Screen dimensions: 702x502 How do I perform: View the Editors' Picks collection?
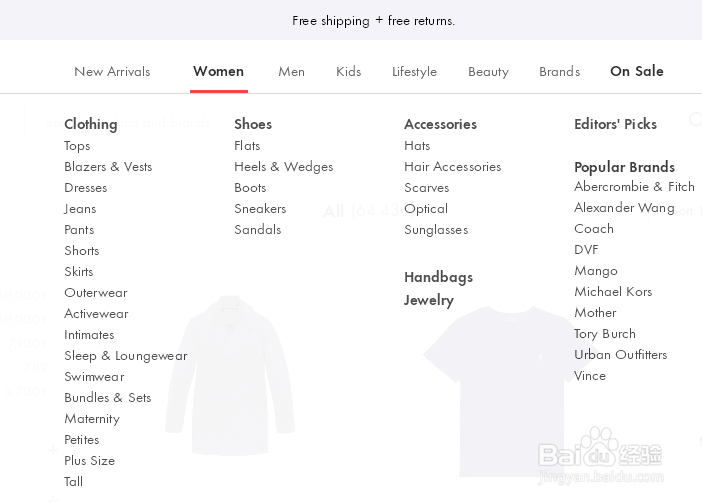(615, 124)
